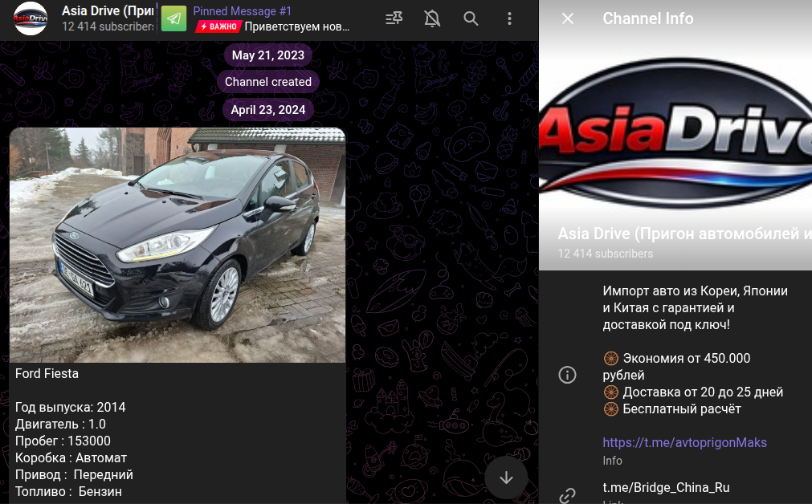Click the May 21, 2023 date badge

coord(267,55)
